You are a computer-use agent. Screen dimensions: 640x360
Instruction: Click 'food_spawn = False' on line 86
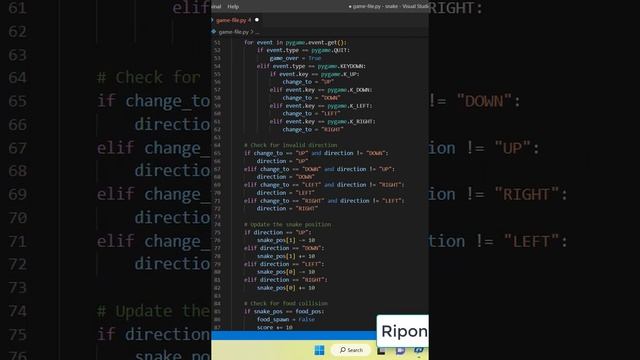[286, 320]
